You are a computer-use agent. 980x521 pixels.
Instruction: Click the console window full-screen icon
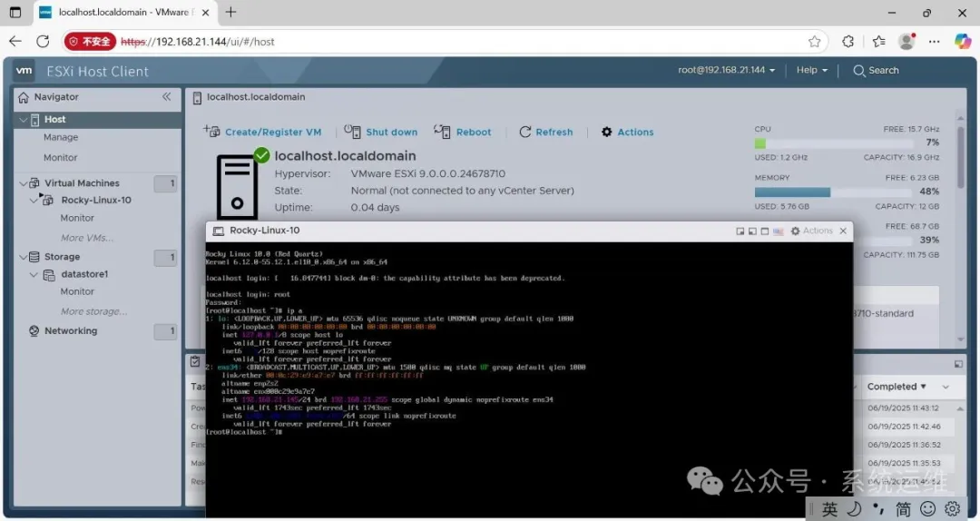click(764, 231)
